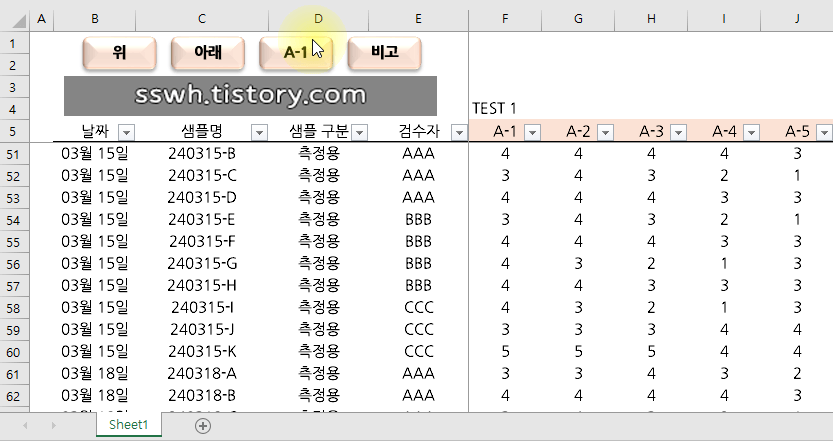Viewport: 833px width, 441px height.
Task: Select row 60 header
Action: tap(14, 352)
